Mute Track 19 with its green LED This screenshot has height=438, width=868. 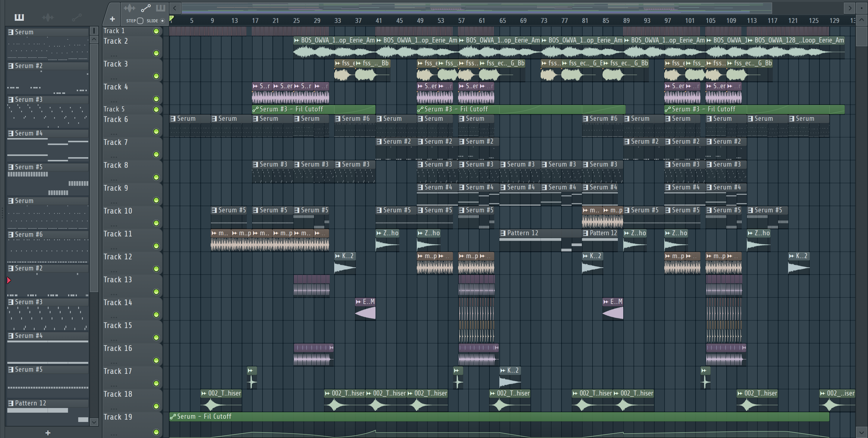pyautogui.click(x=156, y=432)
